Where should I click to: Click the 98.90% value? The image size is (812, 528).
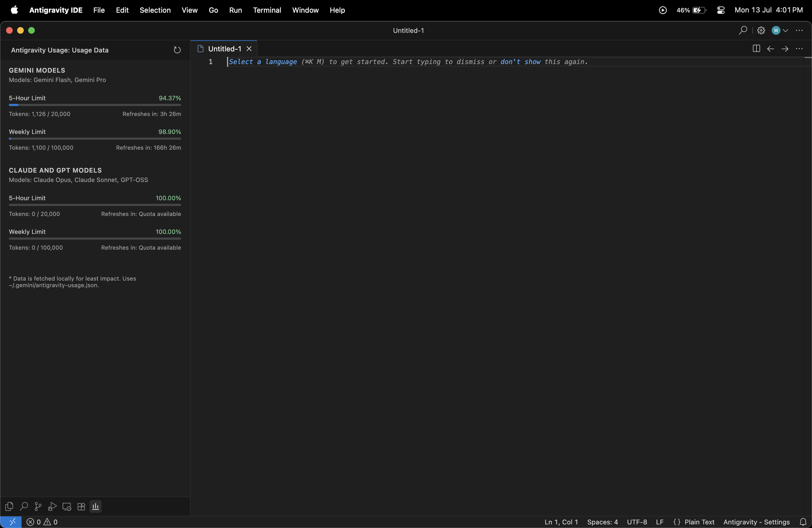[170, 132]
